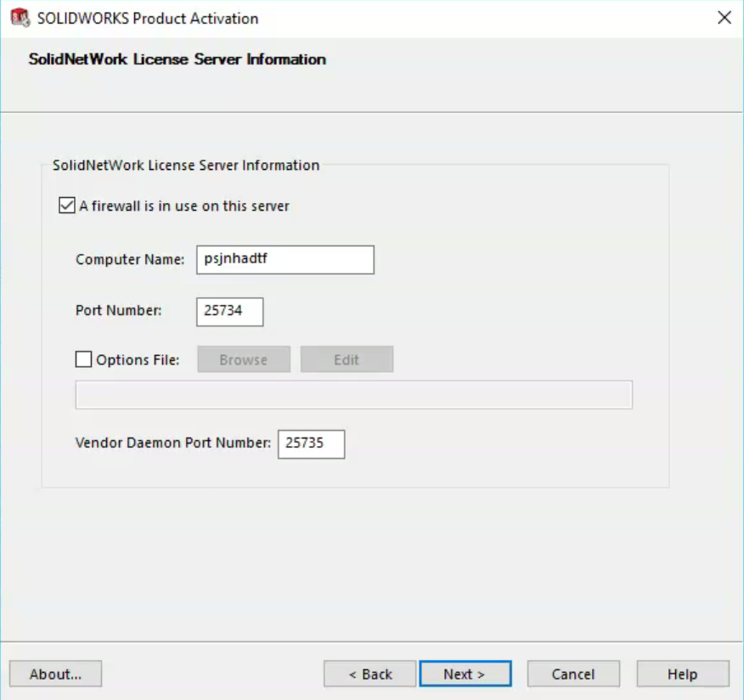This screenshot has width=744, height=700.
Task: Click the Computer Name input field
Action: pyautogui.click(x=285, y=260)
